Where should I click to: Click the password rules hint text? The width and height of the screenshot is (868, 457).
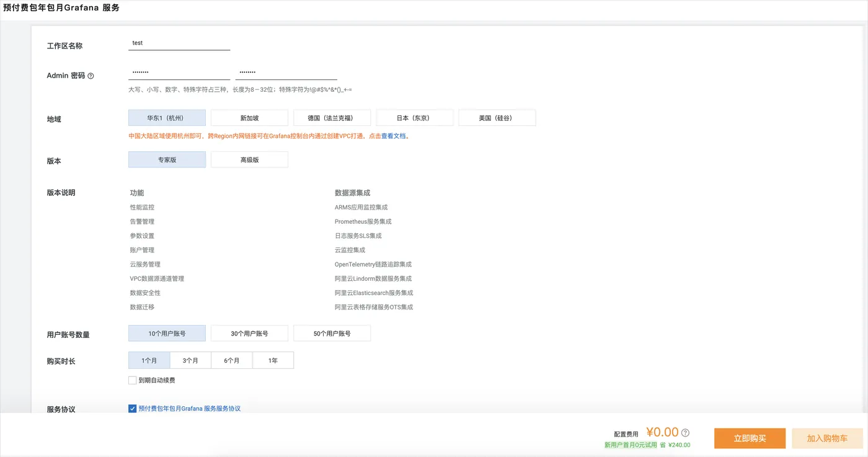click(241, 90)
